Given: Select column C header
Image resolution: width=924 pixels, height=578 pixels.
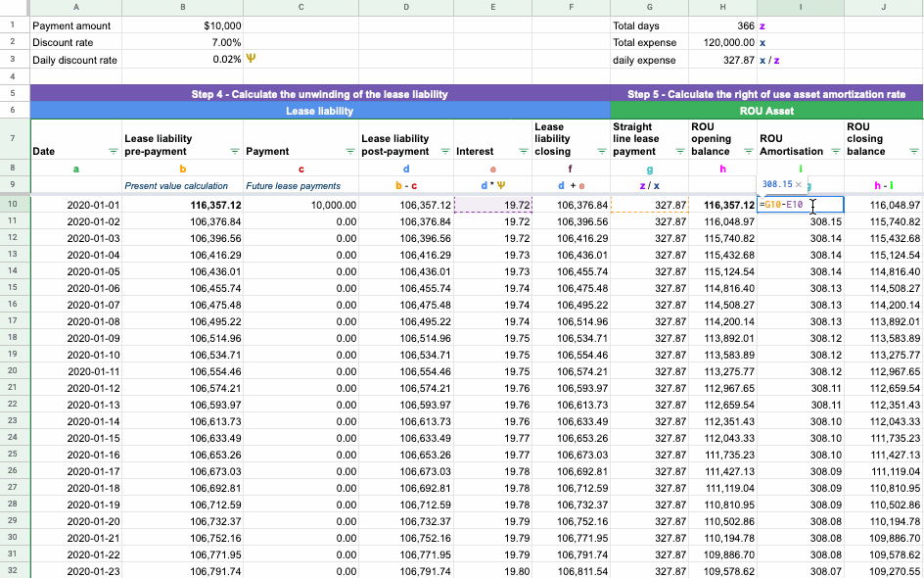Looking at the screenshot, I should pos(301,8).
